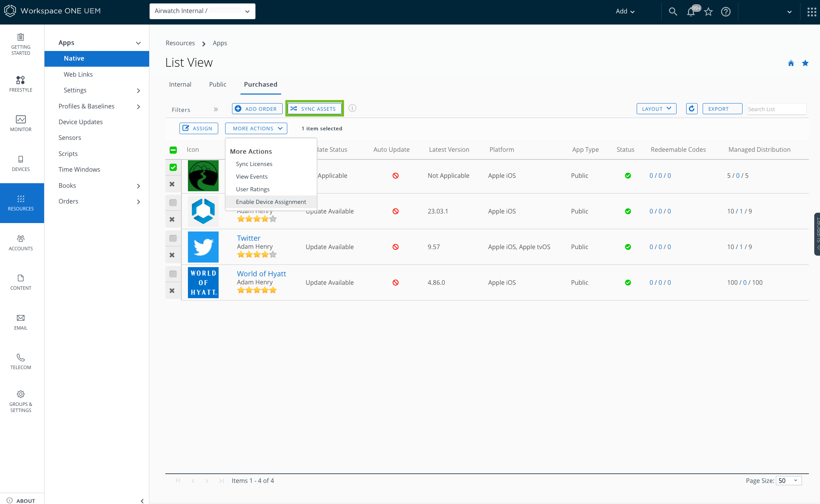820x504 pixels.
Task: Open the Content module
Action: coord(21,282)
